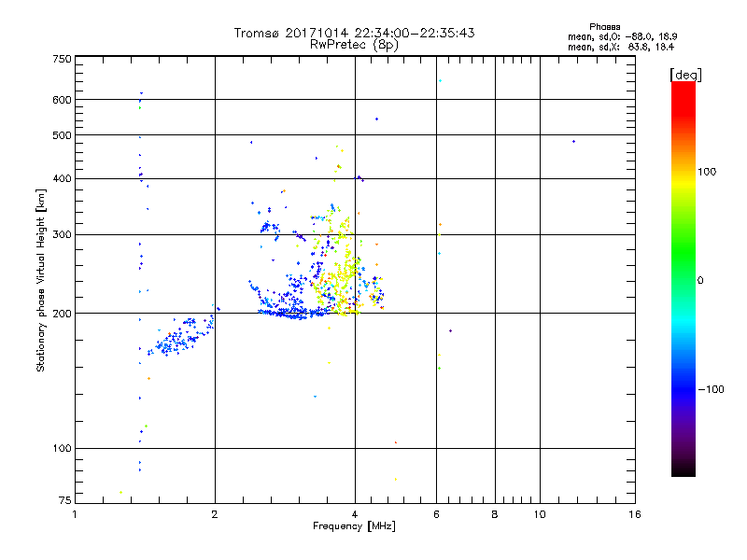Click the 'Phases' header label

[x=604, y=27]
